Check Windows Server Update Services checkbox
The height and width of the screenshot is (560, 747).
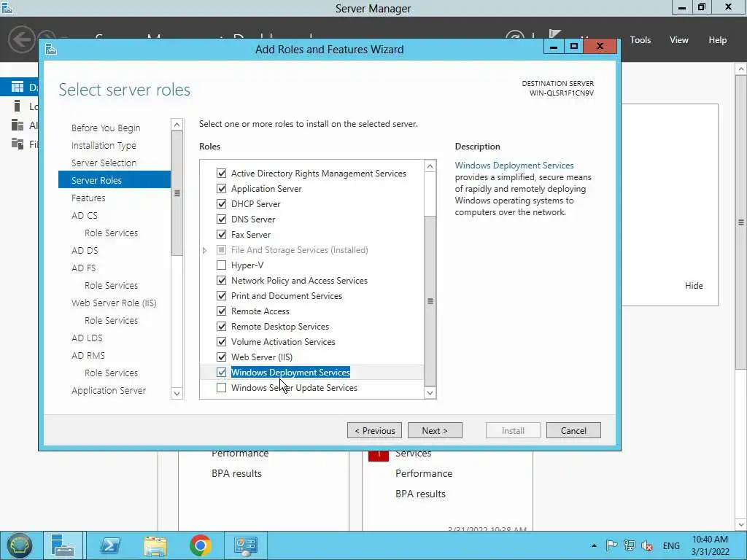point(221,388)
